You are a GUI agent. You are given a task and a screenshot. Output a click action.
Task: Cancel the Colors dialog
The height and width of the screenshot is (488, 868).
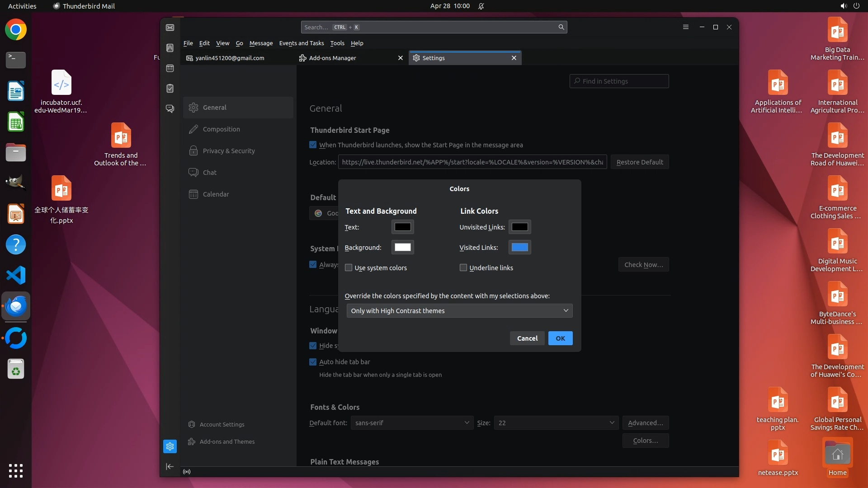pyautogui.click(x=527, y=338)
